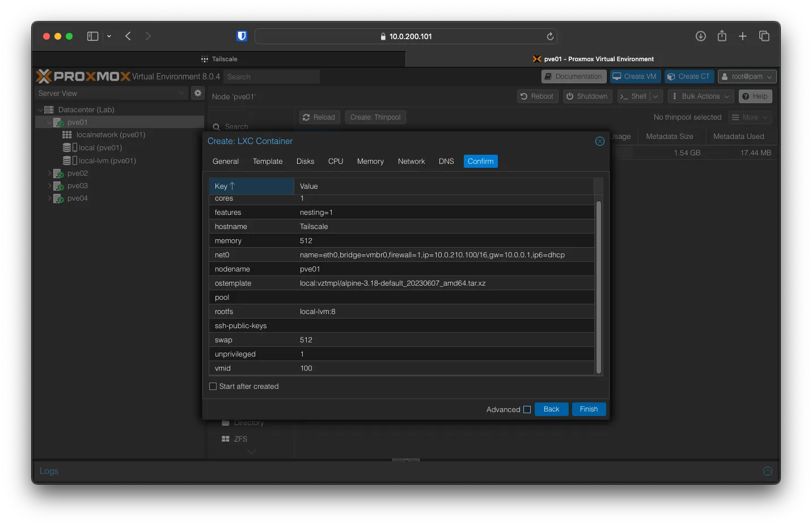Click the pve02 node server icon
This screenshot has height=526, width=812.
click(x=58, y=173)
